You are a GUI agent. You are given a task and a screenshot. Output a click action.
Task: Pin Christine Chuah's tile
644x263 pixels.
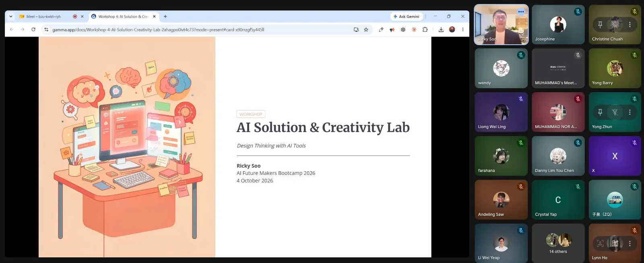[x=600, y=25]
